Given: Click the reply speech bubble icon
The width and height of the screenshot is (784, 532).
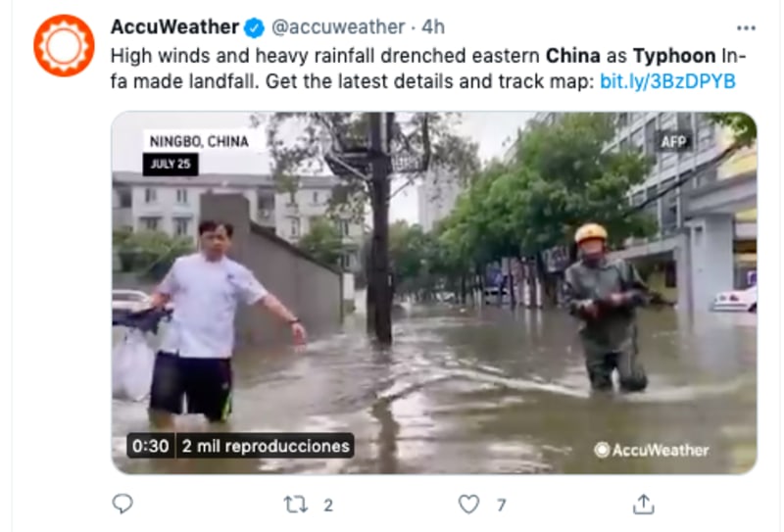Looking at the screenshot, I should pos(122,504).
